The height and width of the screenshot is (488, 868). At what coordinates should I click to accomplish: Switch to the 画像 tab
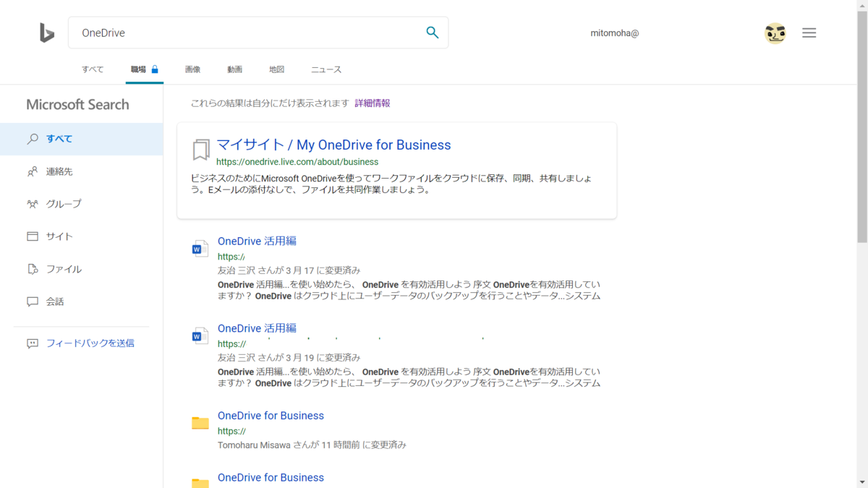[192, 69]
